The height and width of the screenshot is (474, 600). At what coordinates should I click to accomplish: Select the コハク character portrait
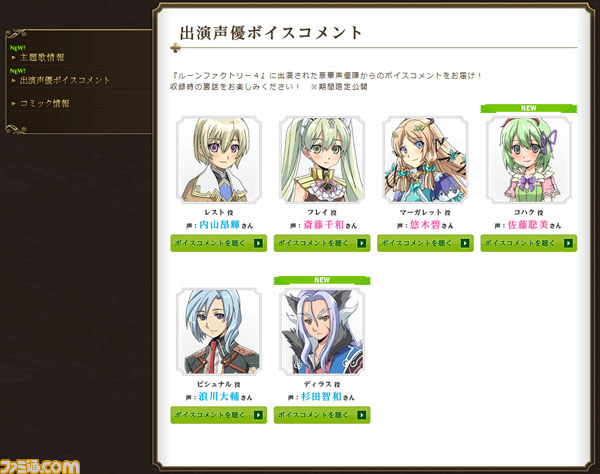point(529,160)
